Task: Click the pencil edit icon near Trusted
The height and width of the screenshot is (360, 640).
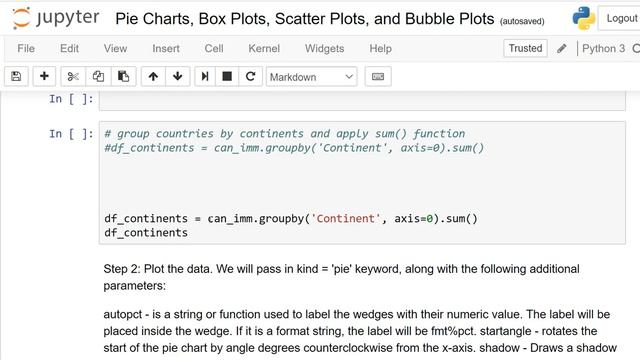Action: click(562, 49)
